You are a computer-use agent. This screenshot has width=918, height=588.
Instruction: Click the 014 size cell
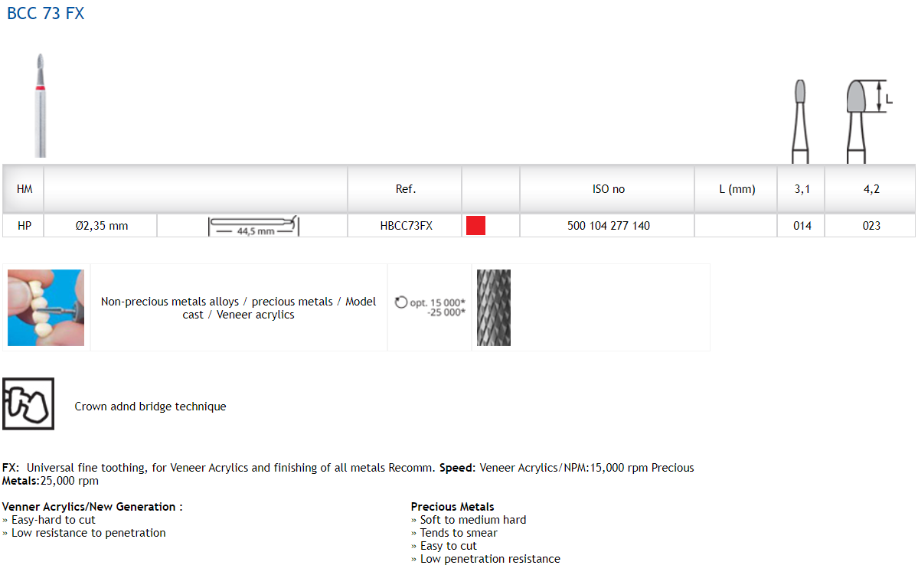(802, 226)
